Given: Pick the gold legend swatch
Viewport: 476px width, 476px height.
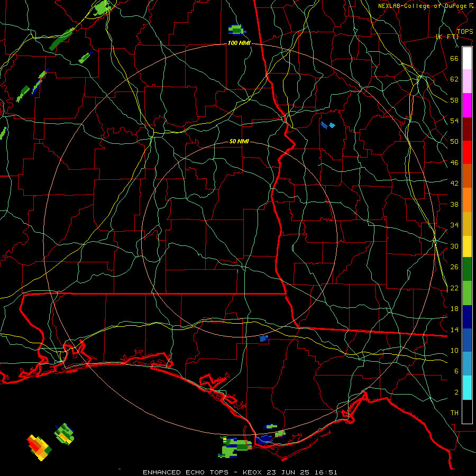Looking at the screenshot, I should 467,224.
